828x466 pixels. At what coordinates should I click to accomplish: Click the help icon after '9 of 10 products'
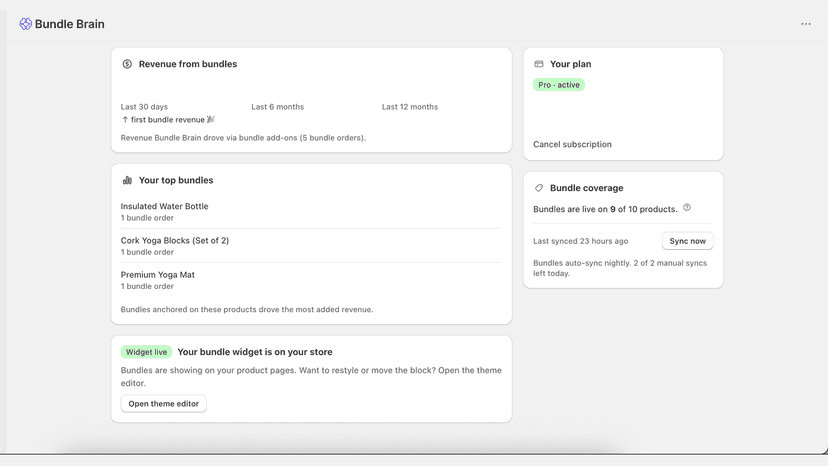tap(686, 208)
